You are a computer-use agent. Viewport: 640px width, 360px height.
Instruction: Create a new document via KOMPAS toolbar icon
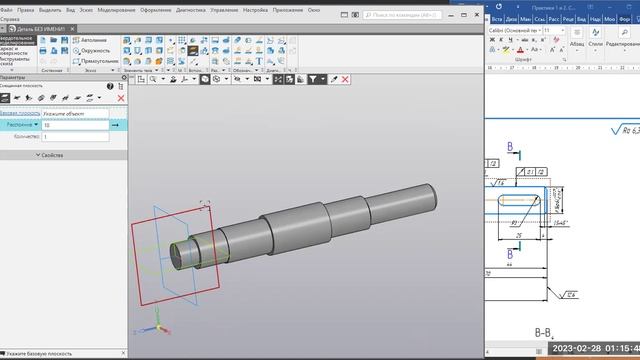[43, 40]
